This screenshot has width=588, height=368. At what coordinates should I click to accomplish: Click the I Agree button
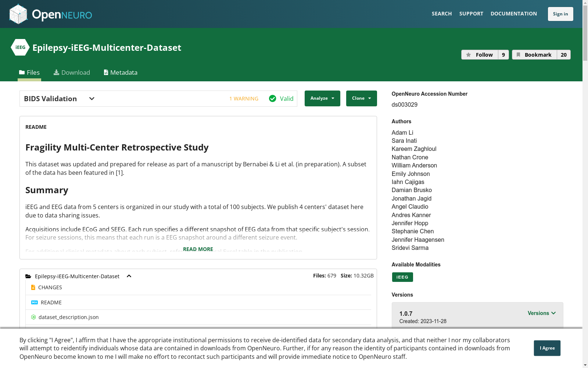[547, 348]
